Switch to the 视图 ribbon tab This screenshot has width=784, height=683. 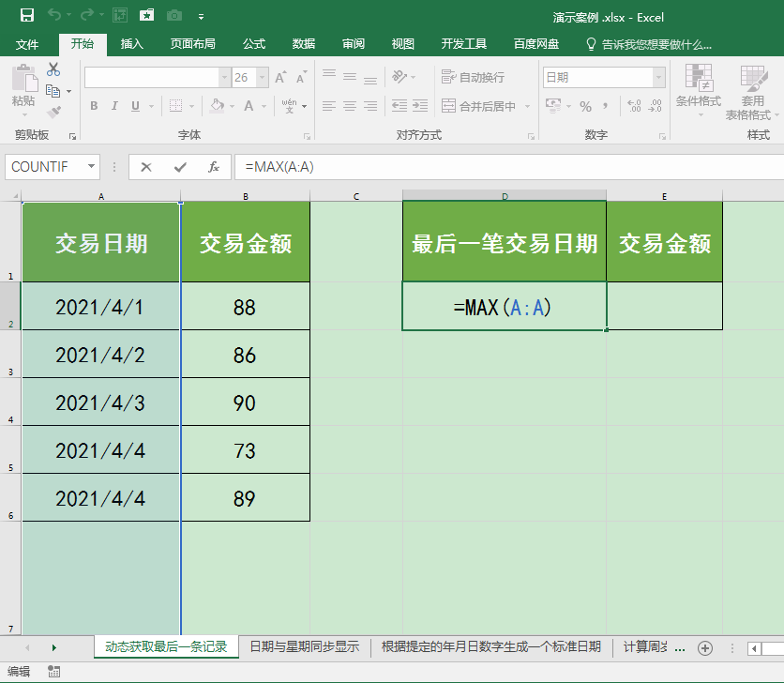click(403, 44)
